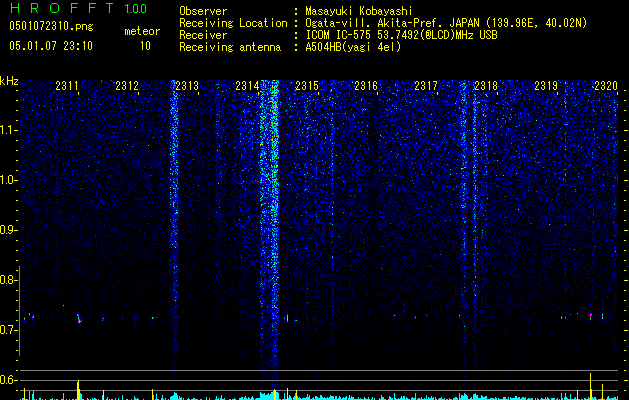
Task: Click the 2318 time marker
Action: click(486, 86)
